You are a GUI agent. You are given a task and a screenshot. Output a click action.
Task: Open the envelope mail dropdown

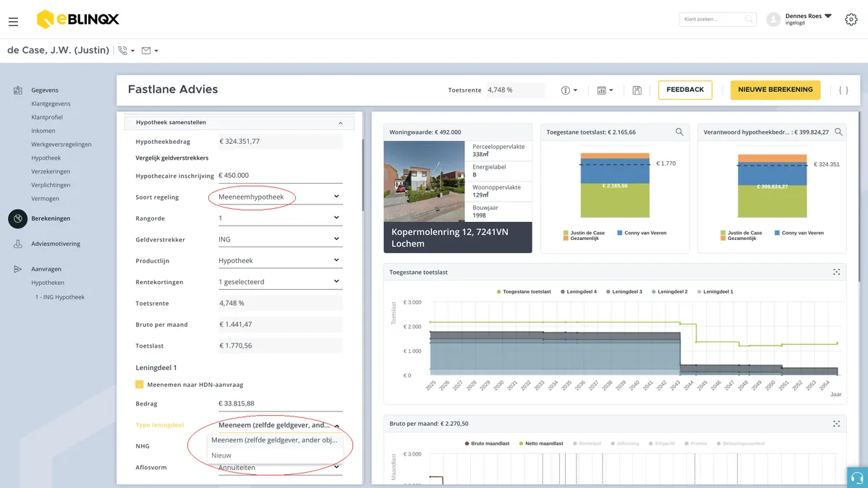[x=150, y=51]
